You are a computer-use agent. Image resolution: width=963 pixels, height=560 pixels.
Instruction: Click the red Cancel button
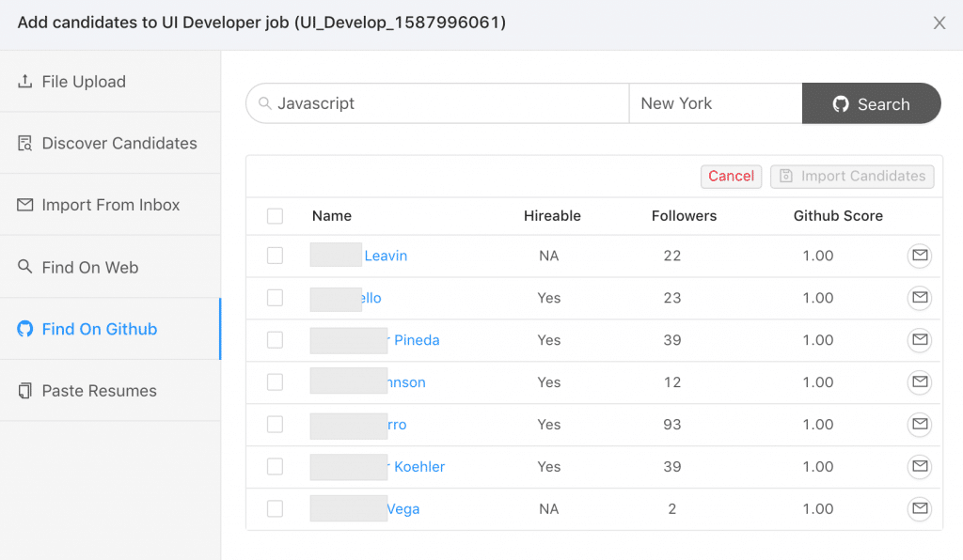pos(731,176)
